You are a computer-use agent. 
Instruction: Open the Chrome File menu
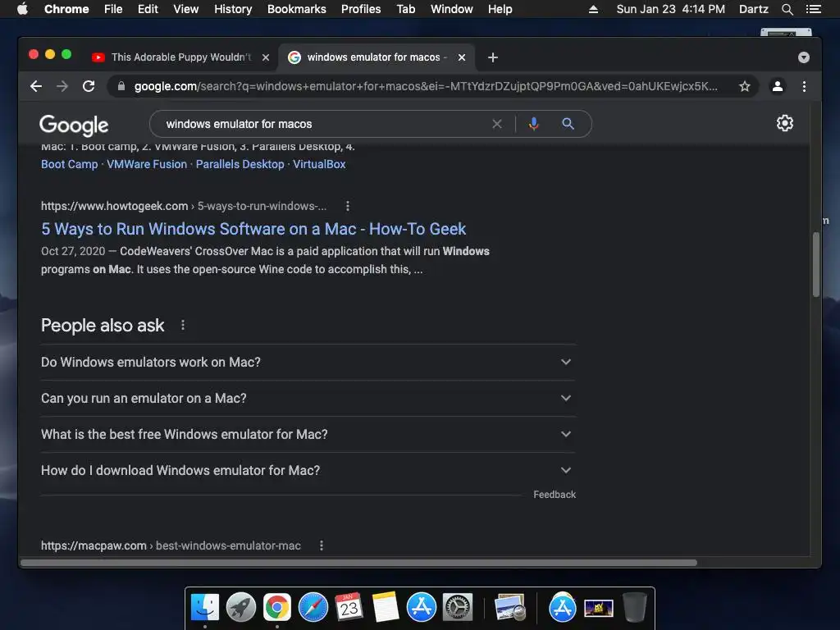(x=113, y=9)
